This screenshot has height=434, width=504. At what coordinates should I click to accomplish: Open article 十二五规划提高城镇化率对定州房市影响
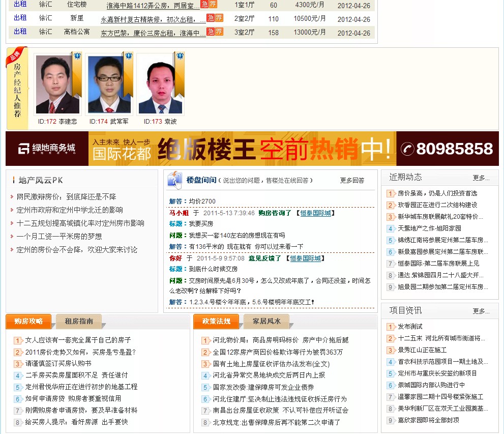click(x=80, y=223)
